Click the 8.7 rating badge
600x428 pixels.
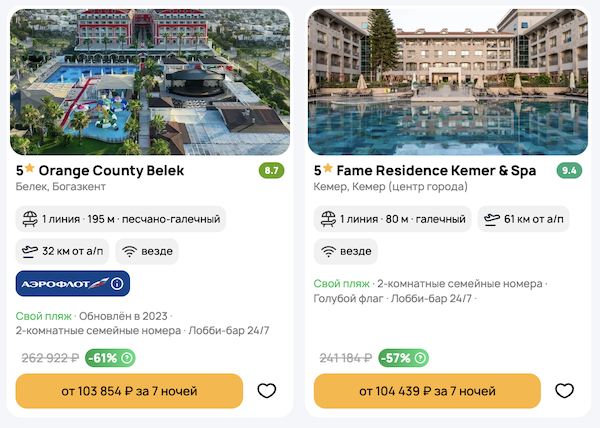click(271, 171)
